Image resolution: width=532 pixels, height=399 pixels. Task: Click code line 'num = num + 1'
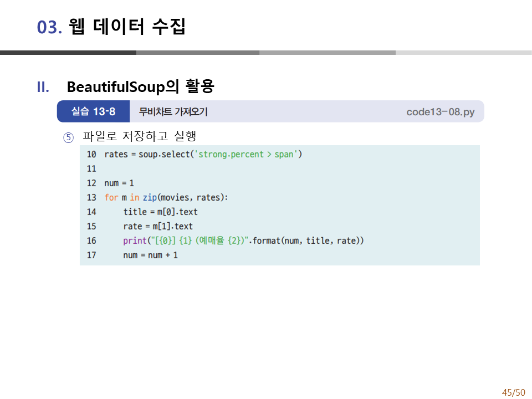tap(150, 255)
